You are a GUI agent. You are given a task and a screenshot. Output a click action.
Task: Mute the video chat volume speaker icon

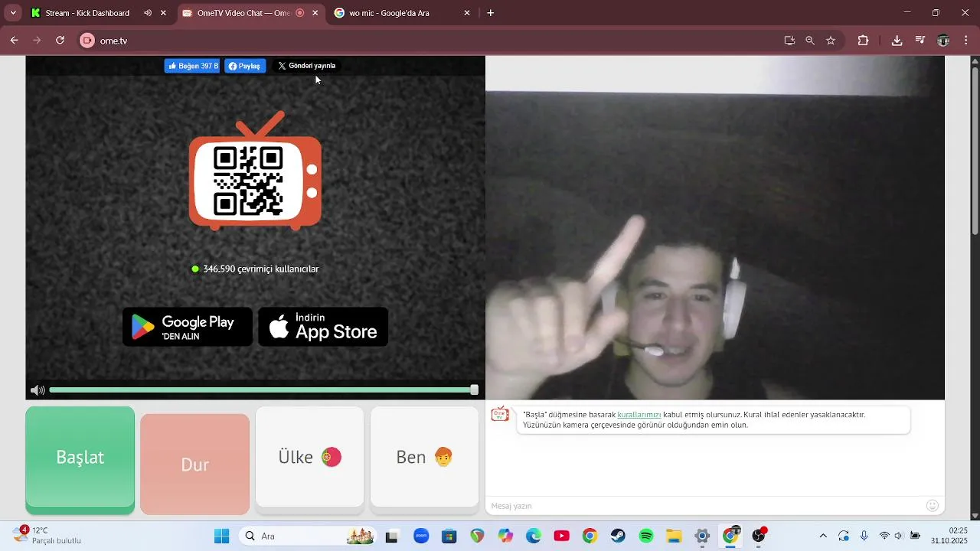pos(37,390)
